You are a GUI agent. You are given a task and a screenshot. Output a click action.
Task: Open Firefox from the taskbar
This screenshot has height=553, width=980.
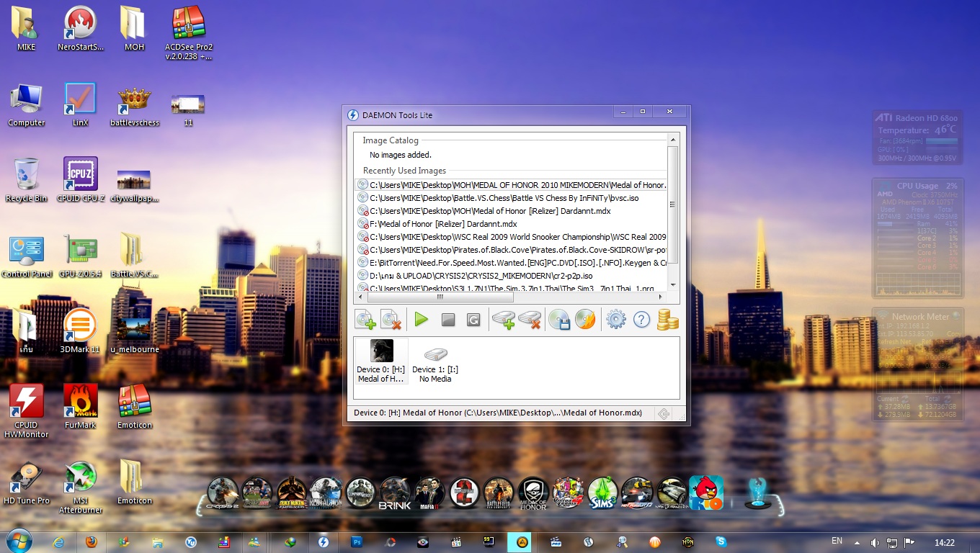[x=91, y=542]
